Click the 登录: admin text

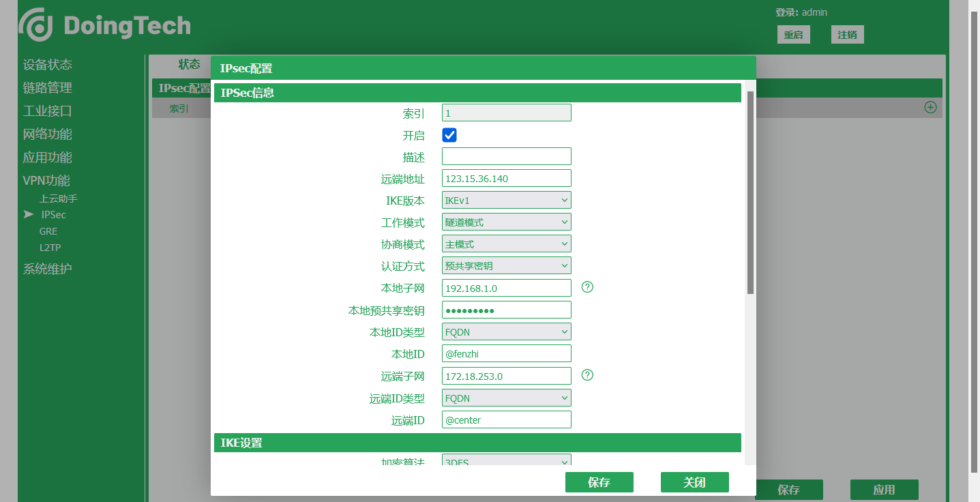[801, 12]
